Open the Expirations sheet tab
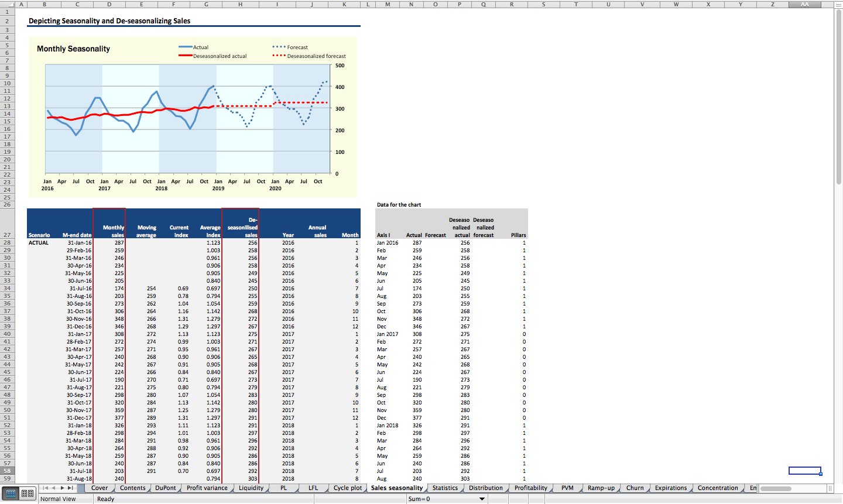 click(x=671, y=488)
